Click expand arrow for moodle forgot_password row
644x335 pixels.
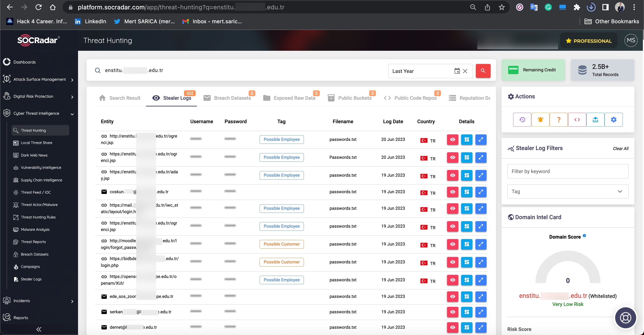tap(481, 244)
